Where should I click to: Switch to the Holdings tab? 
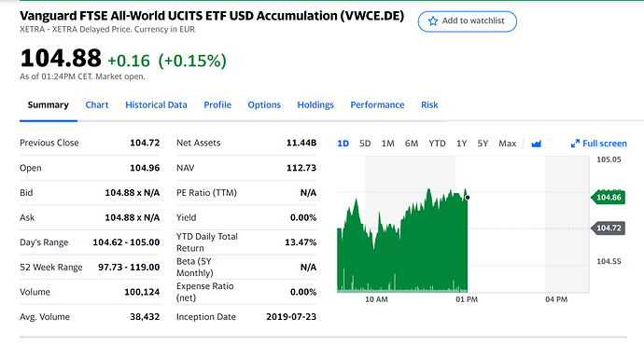coord(315,105)
